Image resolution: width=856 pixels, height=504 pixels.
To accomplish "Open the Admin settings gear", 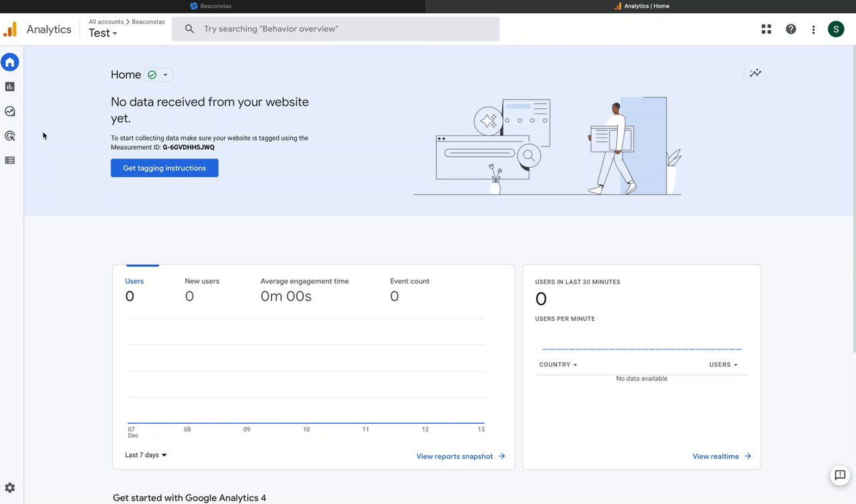I will 10,488.
